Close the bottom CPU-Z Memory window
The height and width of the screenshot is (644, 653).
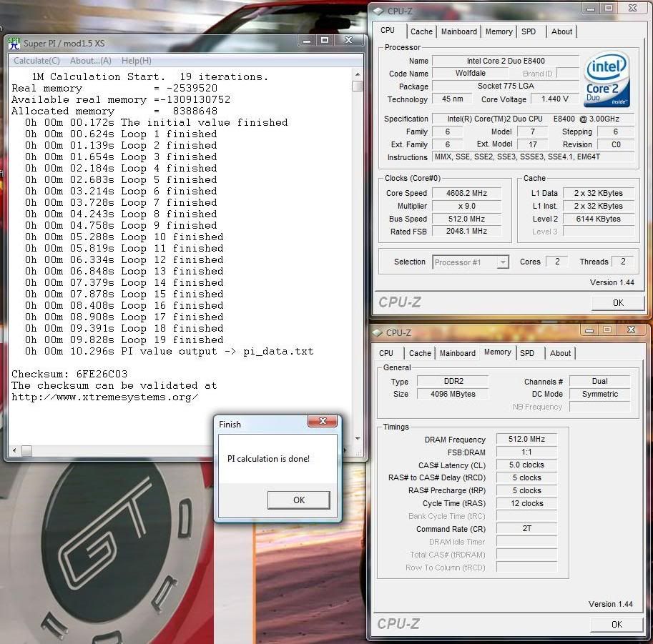(x=631, y=330)
